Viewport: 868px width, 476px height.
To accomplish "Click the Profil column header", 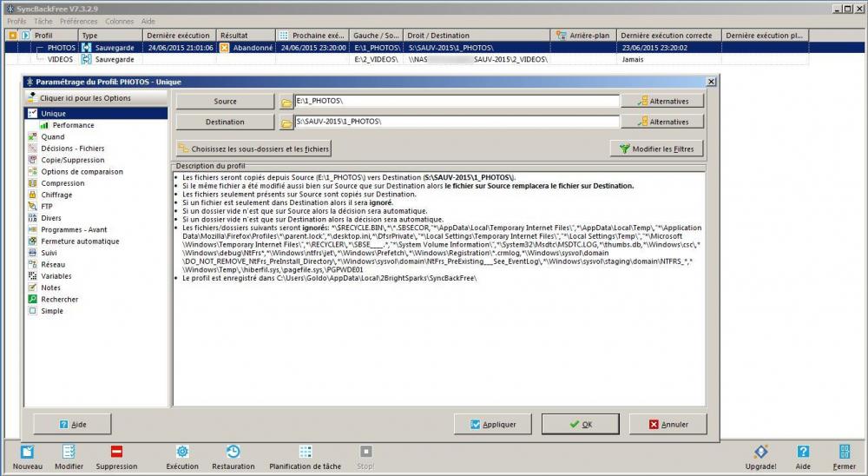I will pos(54,36).
